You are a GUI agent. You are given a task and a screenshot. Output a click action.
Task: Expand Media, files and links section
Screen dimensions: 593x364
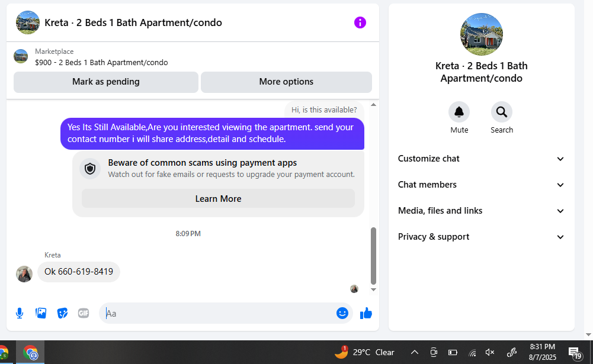click(x=481, y=211)
